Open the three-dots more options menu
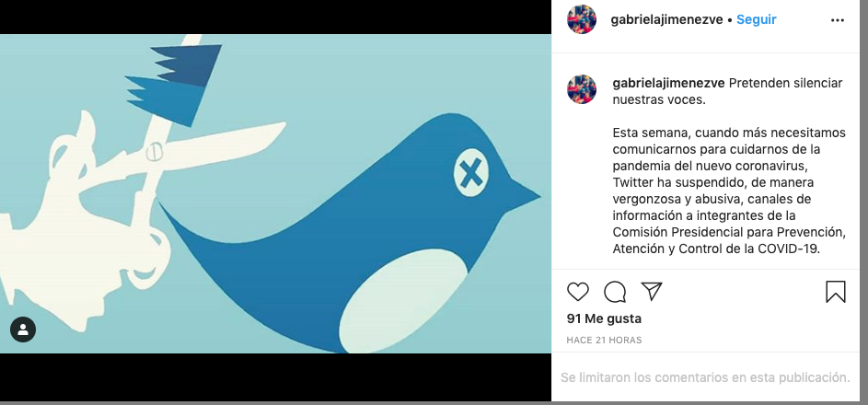 838,20
